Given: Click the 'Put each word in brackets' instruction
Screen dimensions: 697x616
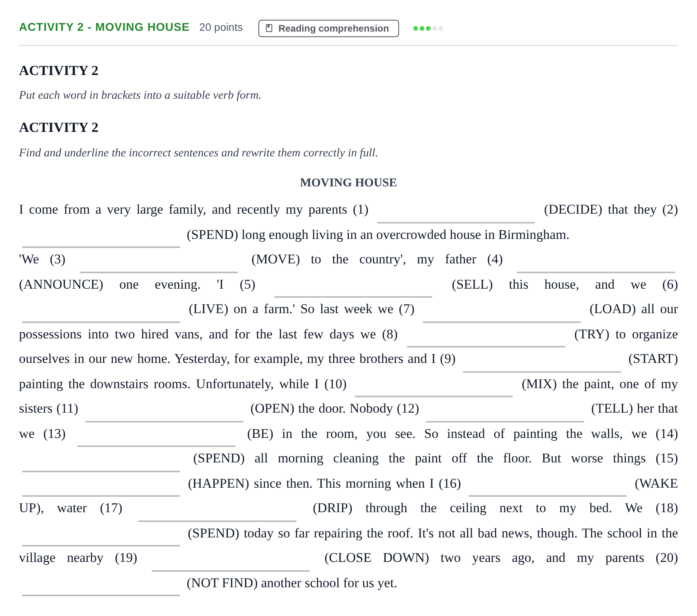Looking at the screenshot, I should (140, 95).
